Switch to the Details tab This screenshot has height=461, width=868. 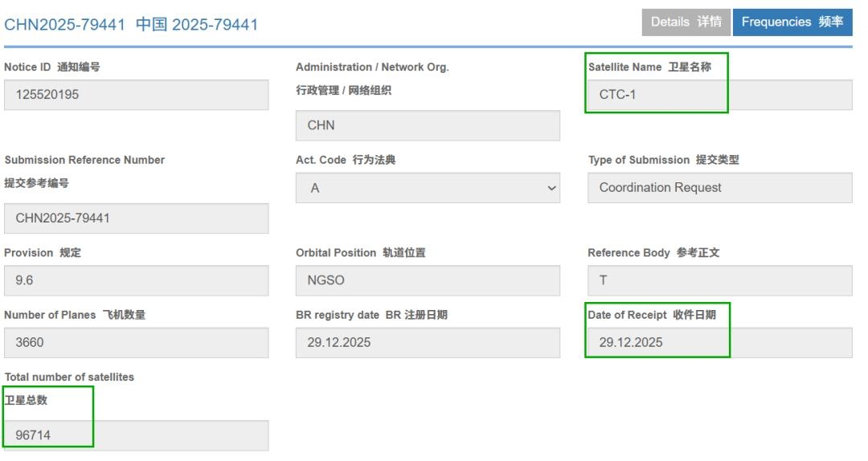tap(686, 22)
